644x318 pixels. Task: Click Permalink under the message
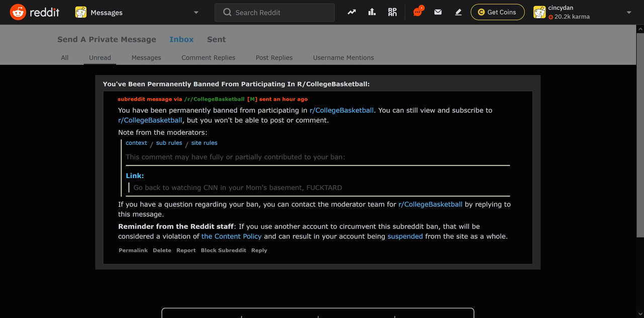tap(133, 250)
